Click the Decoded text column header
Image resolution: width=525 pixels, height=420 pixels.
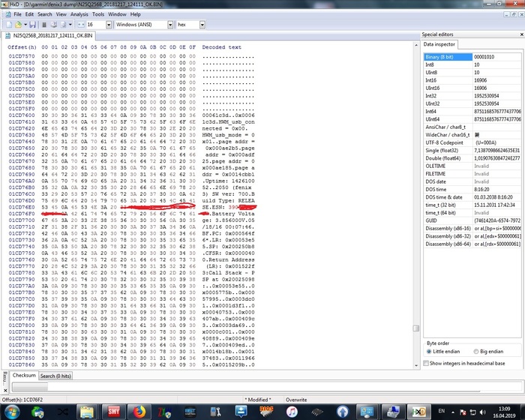point(222,47)
